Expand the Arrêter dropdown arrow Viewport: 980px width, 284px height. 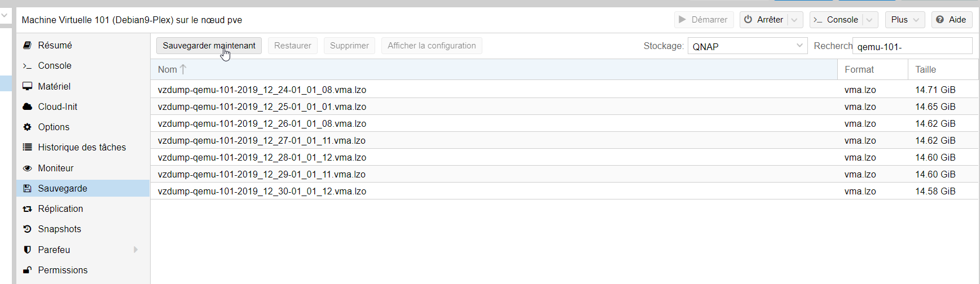(795, 20)
